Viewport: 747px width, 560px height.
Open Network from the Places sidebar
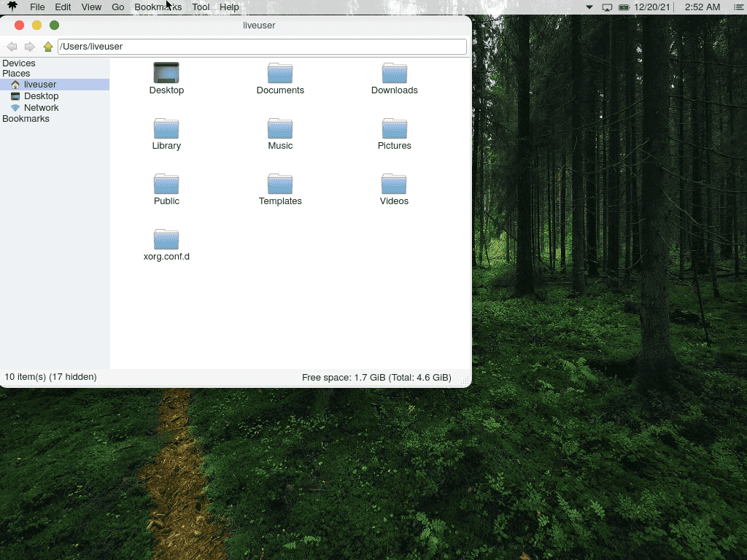pyautogui.click(x=40, y=107)
